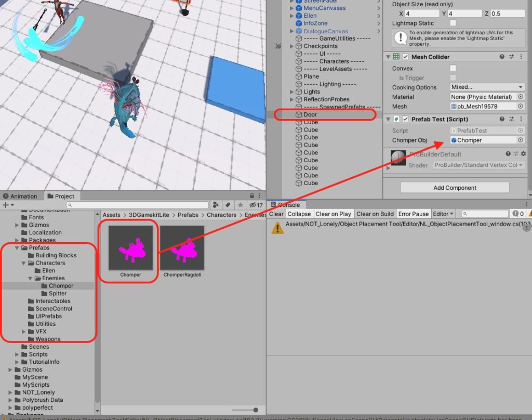Collapse the Prefabs folder in tree
This screenshot has height=420, width=532.
pos(18,248)
